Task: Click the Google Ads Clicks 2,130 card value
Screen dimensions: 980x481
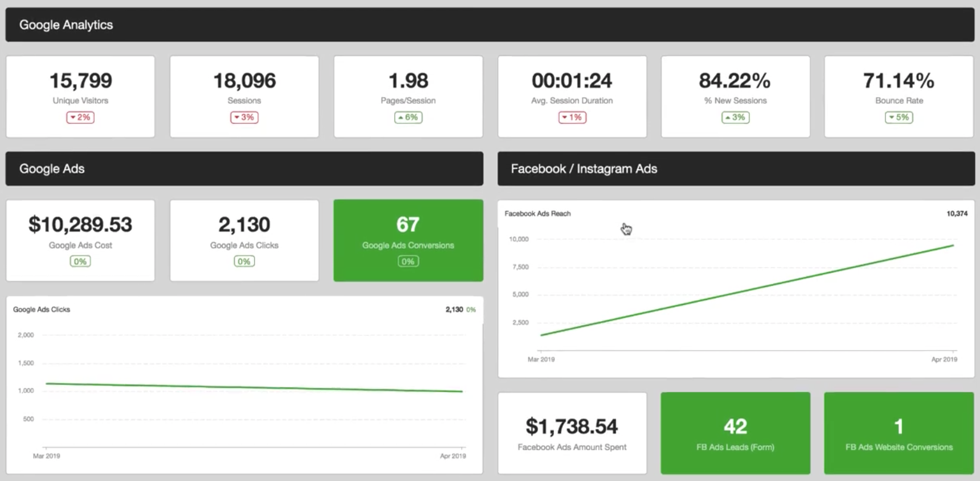Action: point(244,224)
